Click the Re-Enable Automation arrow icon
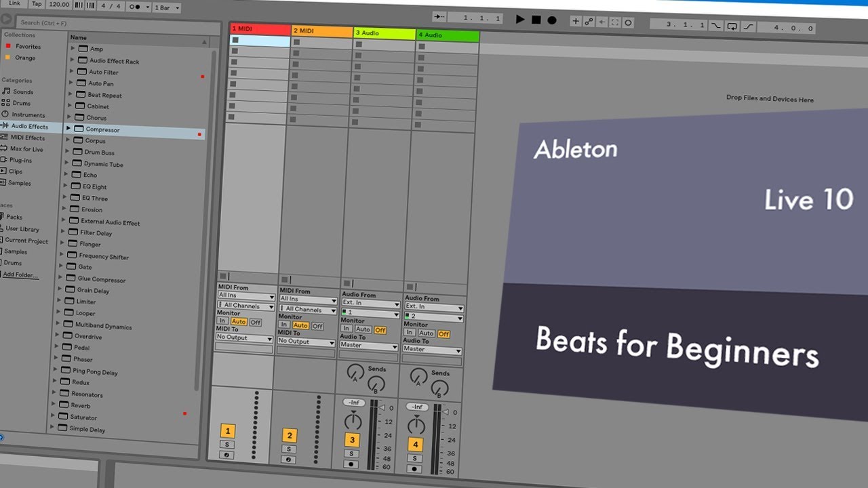 pyautogui.click(x=601, y=22)
